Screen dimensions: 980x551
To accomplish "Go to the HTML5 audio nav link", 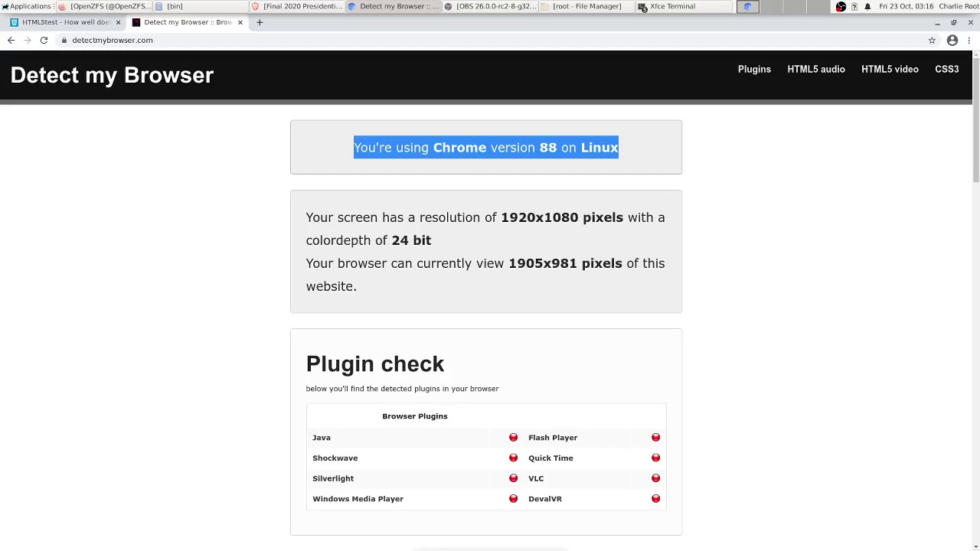I will [x=816, y=69].
